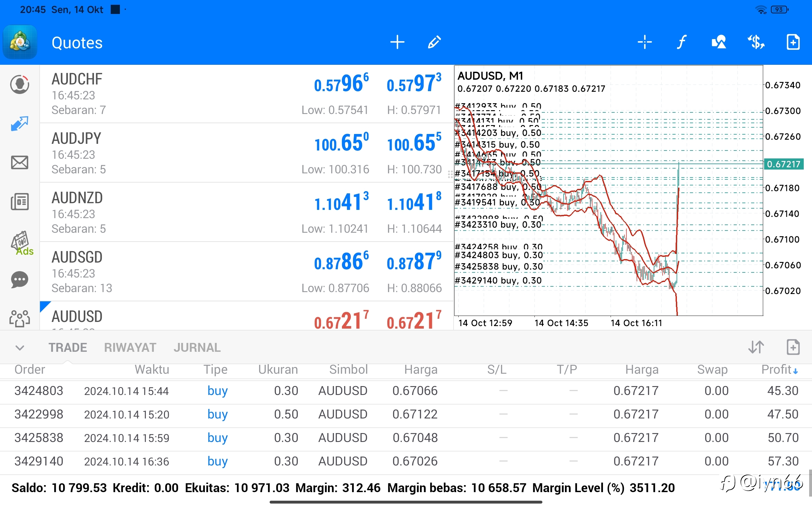812x508 pixels.
Task: Tap AUDNZD bid price 1.10413
Action: point(341,202)
